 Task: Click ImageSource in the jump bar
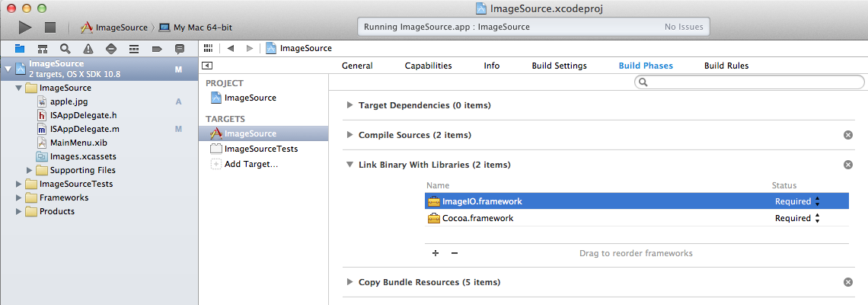[299, 48]
